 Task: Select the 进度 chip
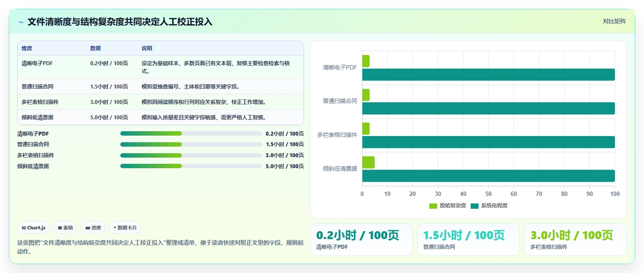click(93, 228)
